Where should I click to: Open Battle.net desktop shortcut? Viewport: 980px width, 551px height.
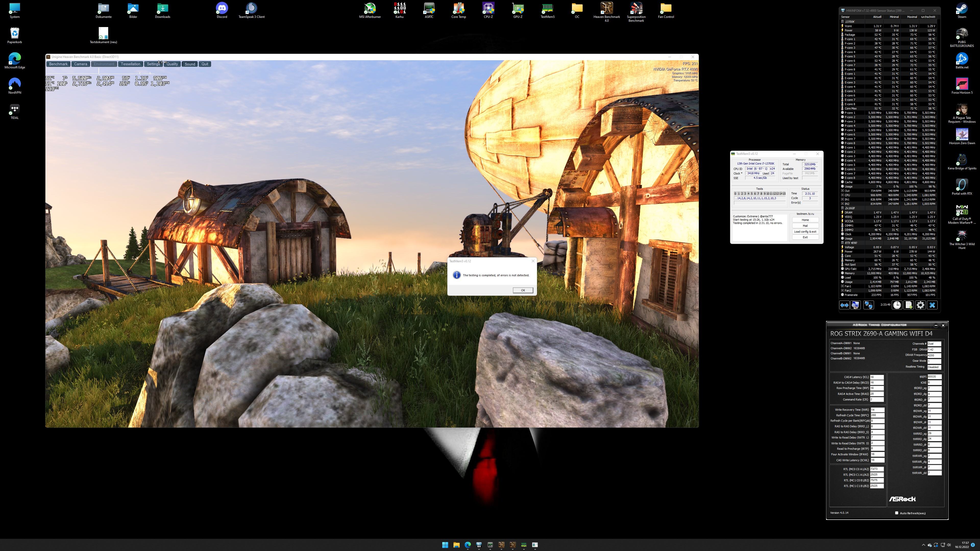tap(962, 61)
